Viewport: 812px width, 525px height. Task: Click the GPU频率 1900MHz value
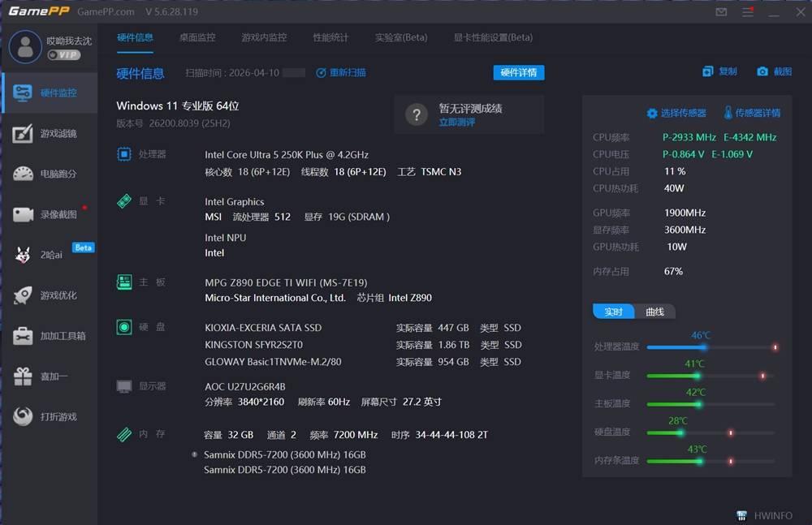click(685, 213)
